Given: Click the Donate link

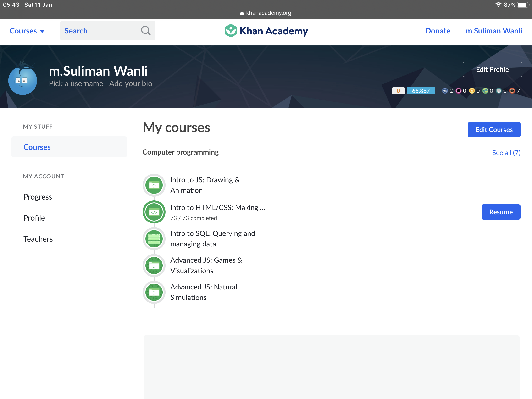Looking at the screenshot, I should click(438, 31).
